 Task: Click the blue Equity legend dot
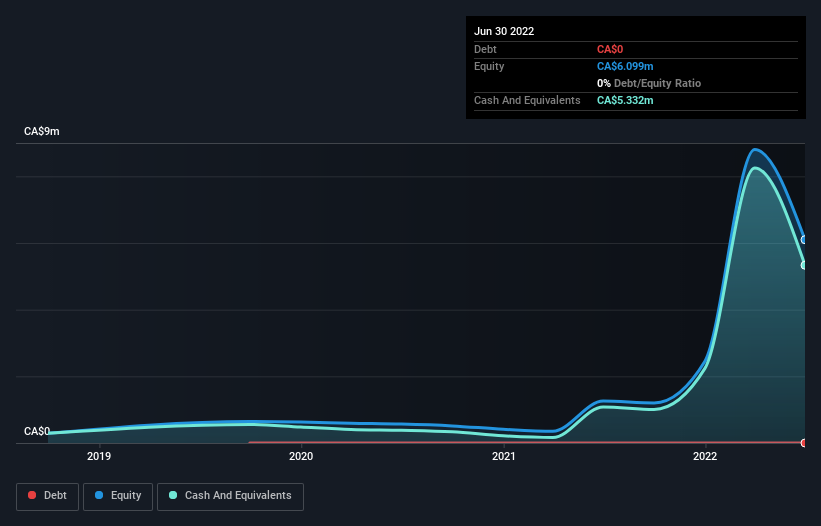pyautogui.click(x=99, y=495)
